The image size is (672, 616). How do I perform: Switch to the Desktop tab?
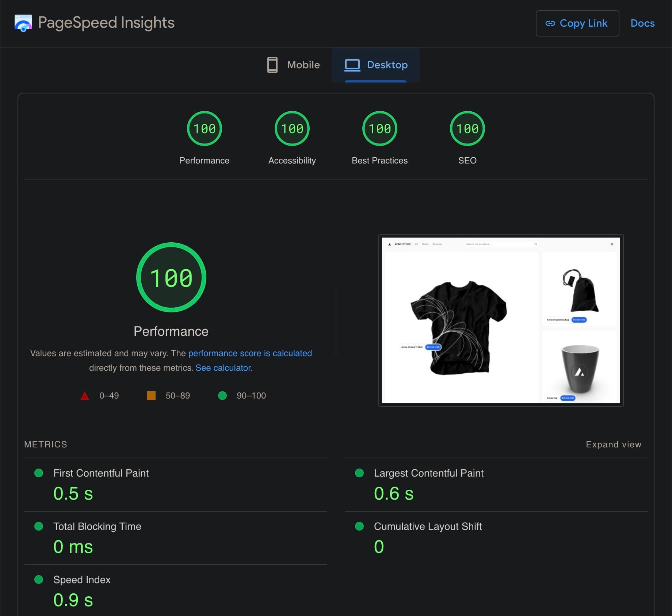[x=387, y=65]
